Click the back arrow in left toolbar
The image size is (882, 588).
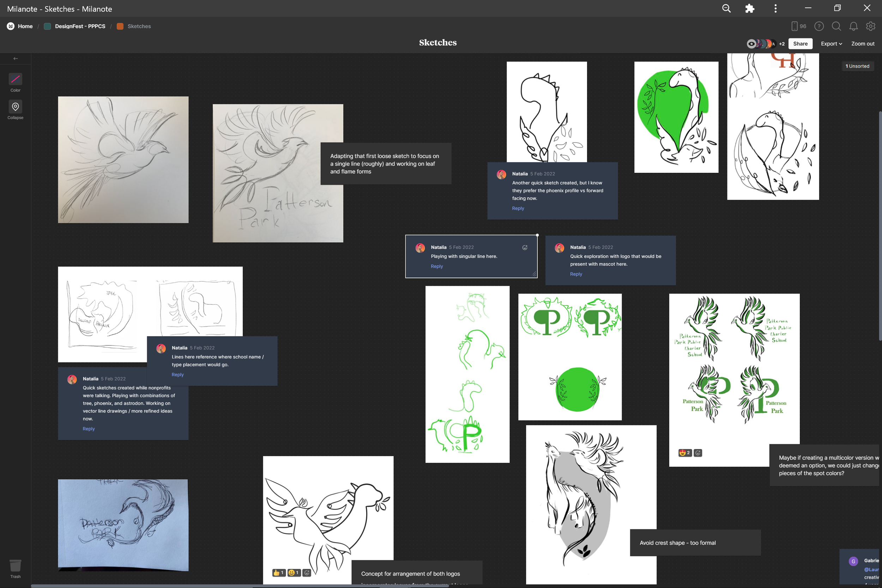[x=16, y=59]
